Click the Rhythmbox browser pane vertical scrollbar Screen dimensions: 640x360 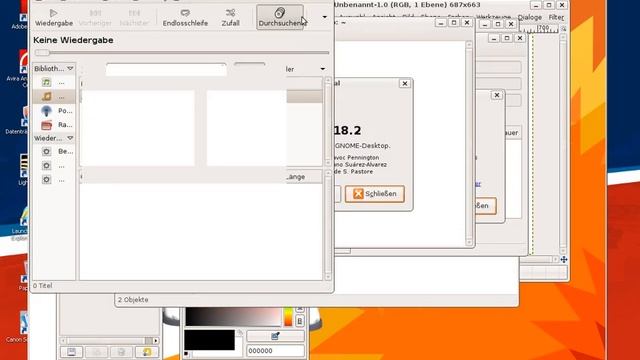point(328,122)
